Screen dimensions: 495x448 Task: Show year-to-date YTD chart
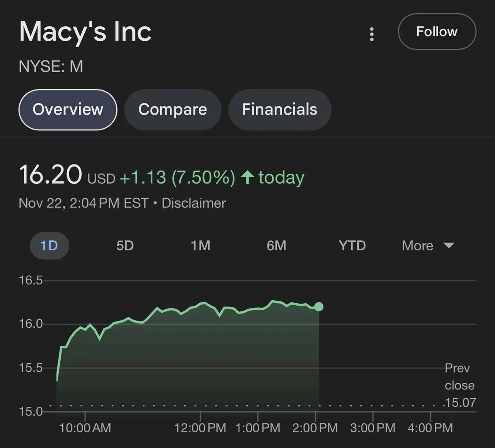click(x=352, y=246)
